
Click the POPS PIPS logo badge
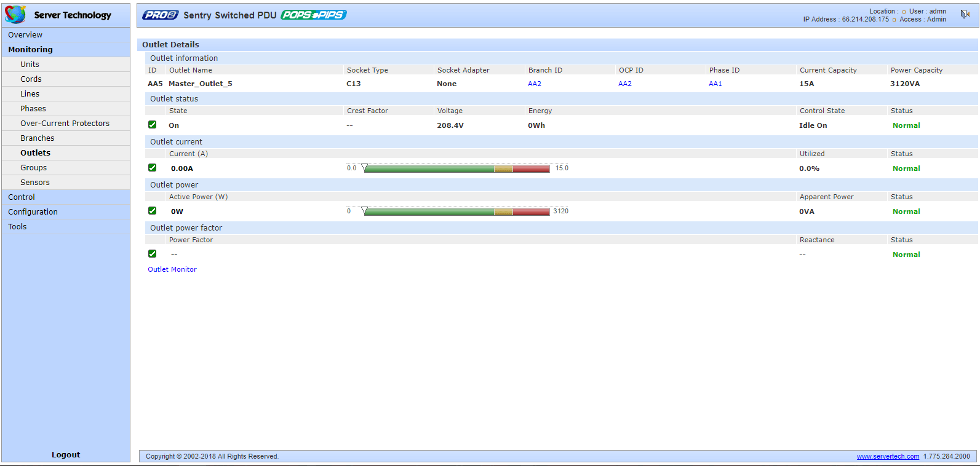click(x=314, y=15)
